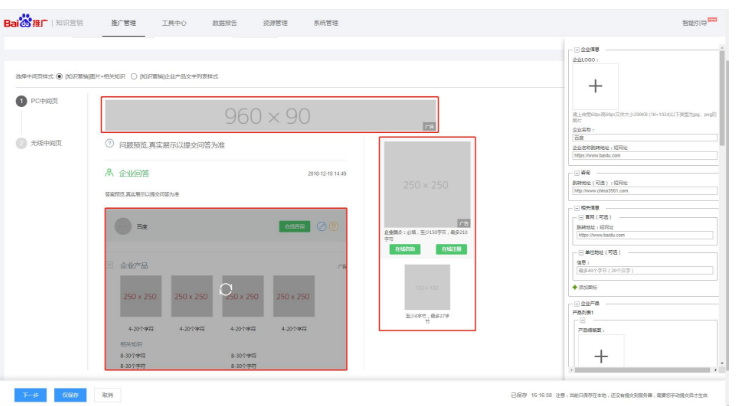This screenshot has width=746, height=406.
Task: Select the 知识营销企业产品文字列表样式 radio option
Action: (x=135, y=76)
